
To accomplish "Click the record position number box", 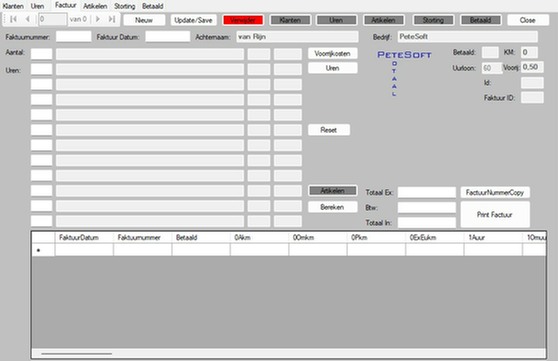I will coord(52,19).
